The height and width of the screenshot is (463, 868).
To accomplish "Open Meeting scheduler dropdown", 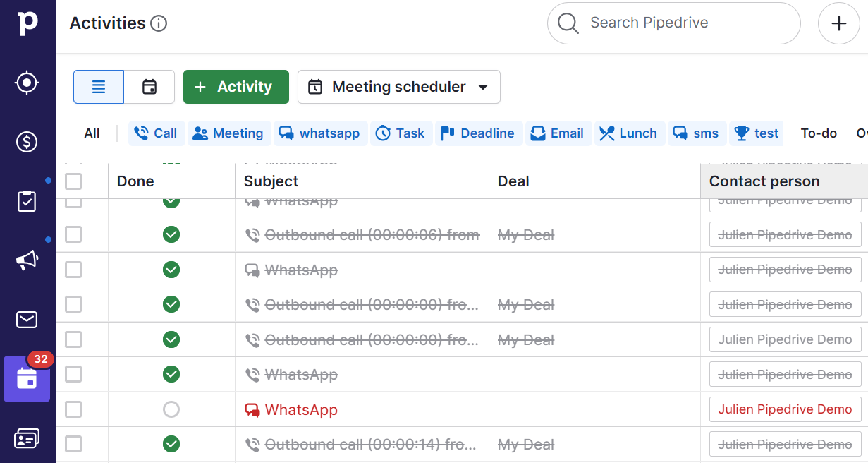I will 399,87.
